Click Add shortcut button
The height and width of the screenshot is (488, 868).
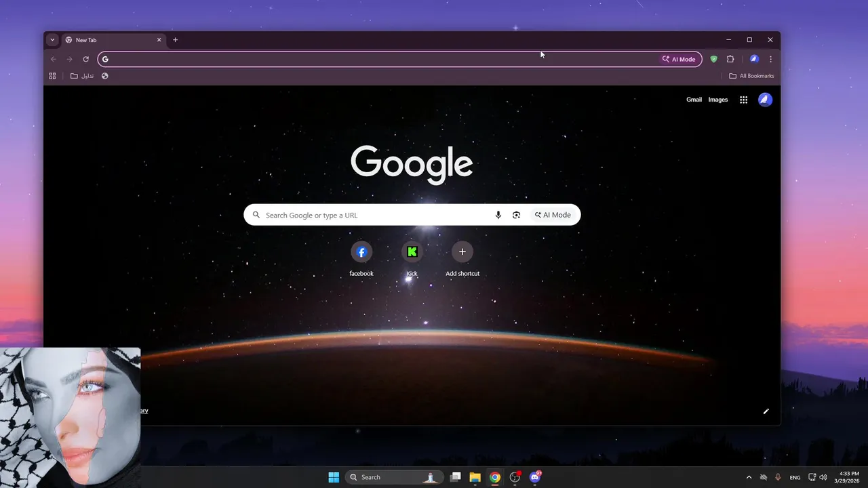[462, 259]
